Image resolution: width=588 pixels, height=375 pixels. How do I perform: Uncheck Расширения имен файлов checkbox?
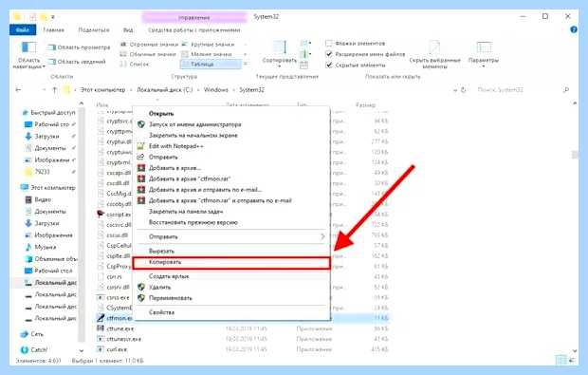coord(329,54)
